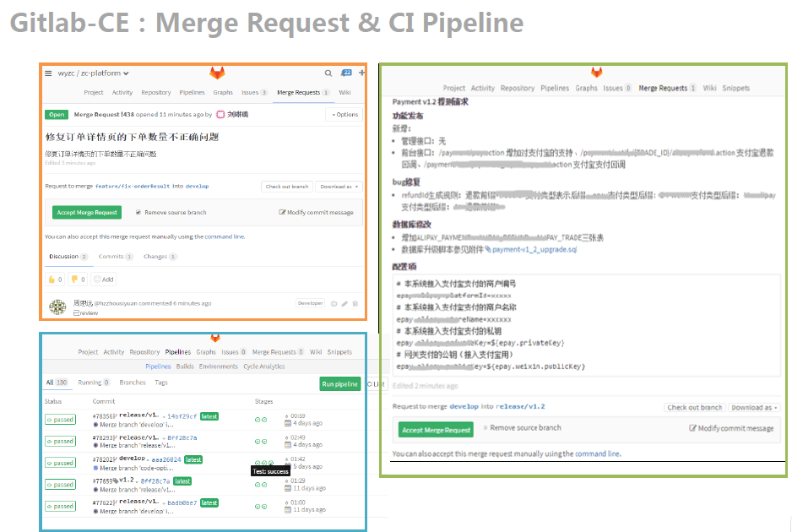Viewport: 792px width, 532px height.
Task: Click the passed status badge of pipeline #78356
Action: (x=60, y=420)
